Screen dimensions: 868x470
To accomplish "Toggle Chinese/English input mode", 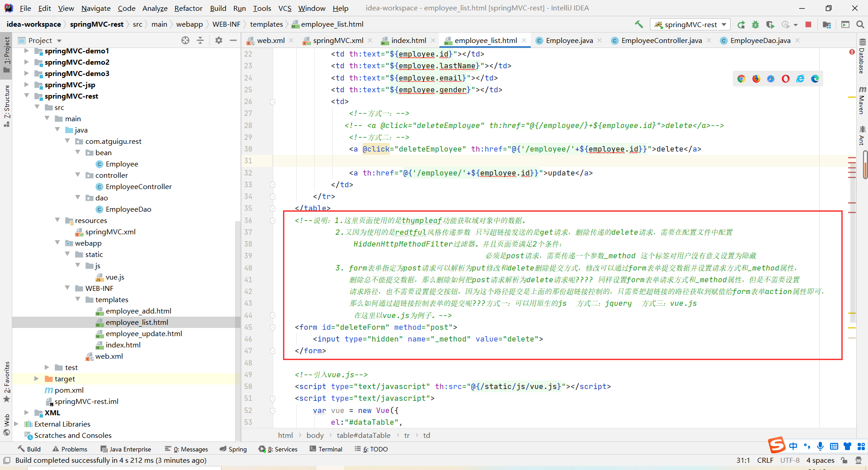I will [793, 446].
